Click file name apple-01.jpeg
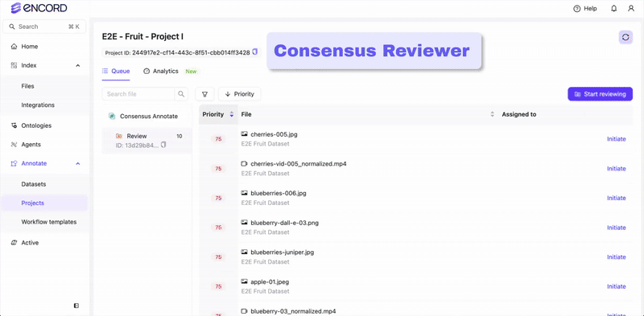The image size is (644, 316). point(270,282)
